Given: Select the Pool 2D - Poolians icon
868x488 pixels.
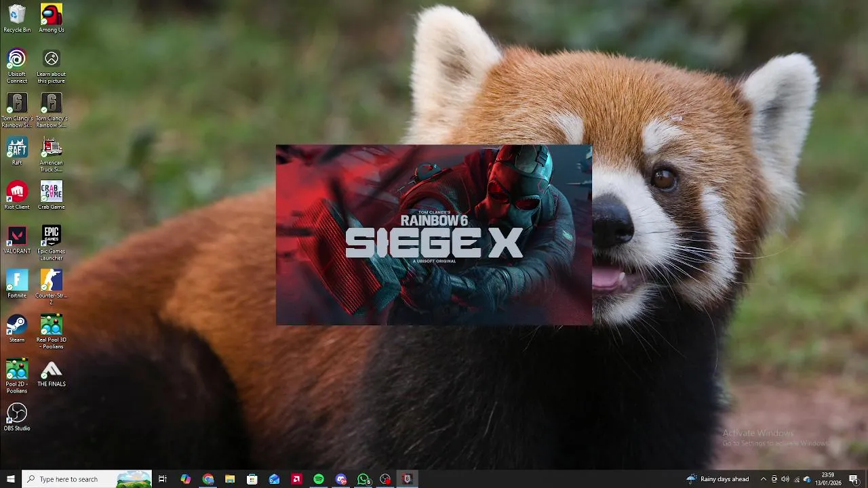Looking at the screenshot, I should pos(17,375).
